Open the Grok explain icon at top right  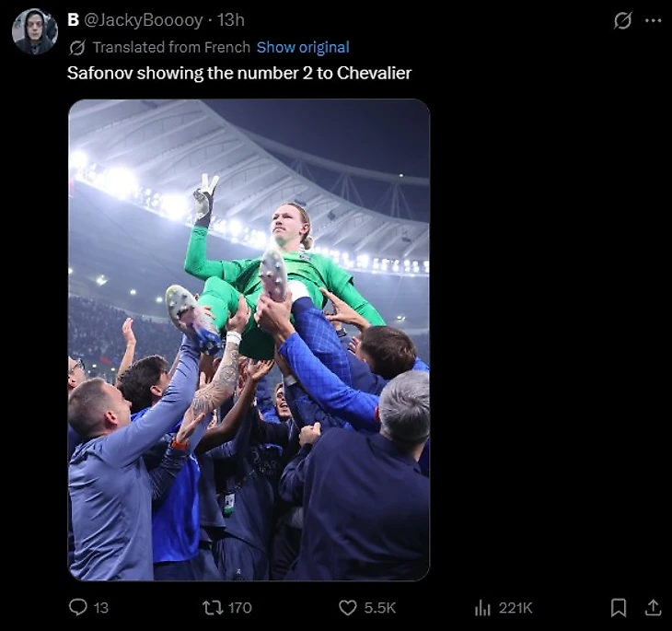pos(623,20)
